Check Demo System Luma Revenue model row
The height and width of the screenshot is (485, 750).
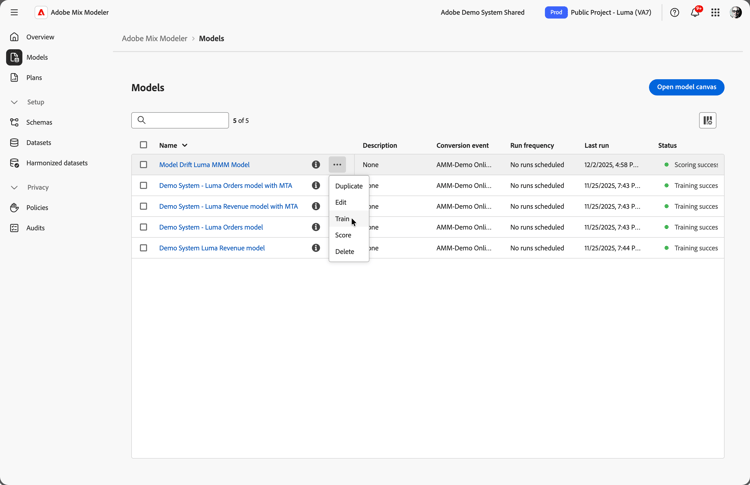tap(143, 248)
